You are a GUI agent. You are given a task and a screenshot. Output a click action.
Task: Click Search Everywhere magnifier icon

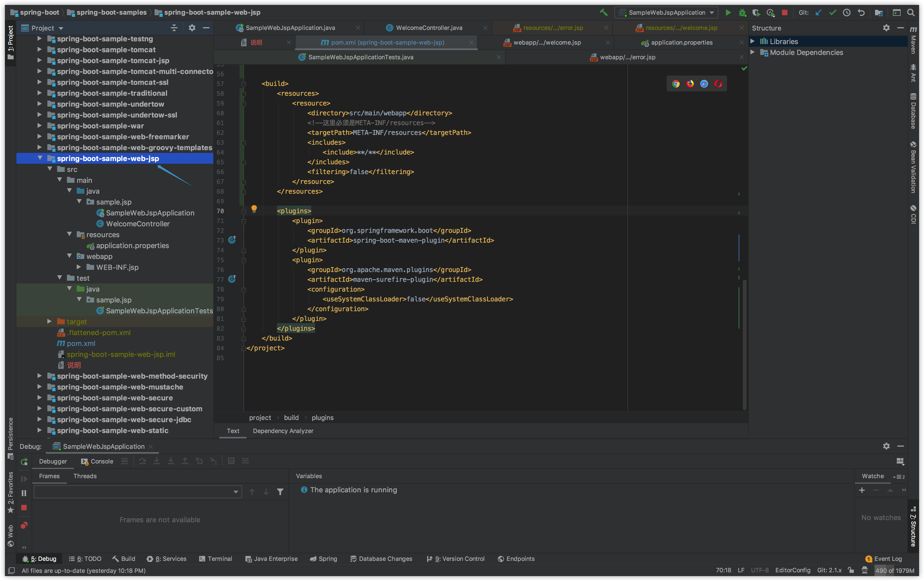pyautogui.click(x=911, y=13)
